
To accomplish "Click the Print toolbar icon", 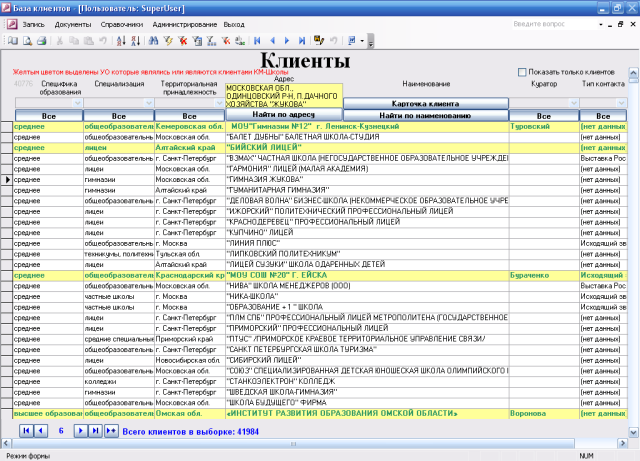I will [42, 40].
